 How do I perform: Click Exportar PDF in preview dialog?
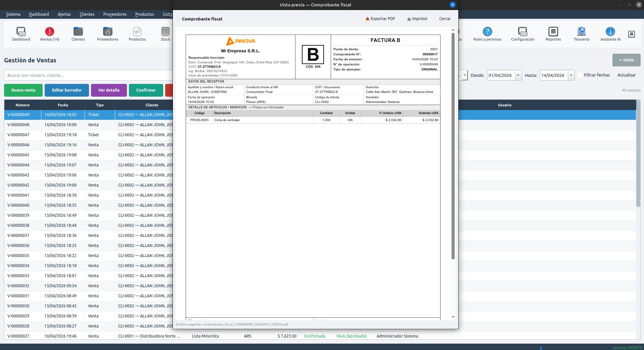pyautogui.click(x=380, y=19)
